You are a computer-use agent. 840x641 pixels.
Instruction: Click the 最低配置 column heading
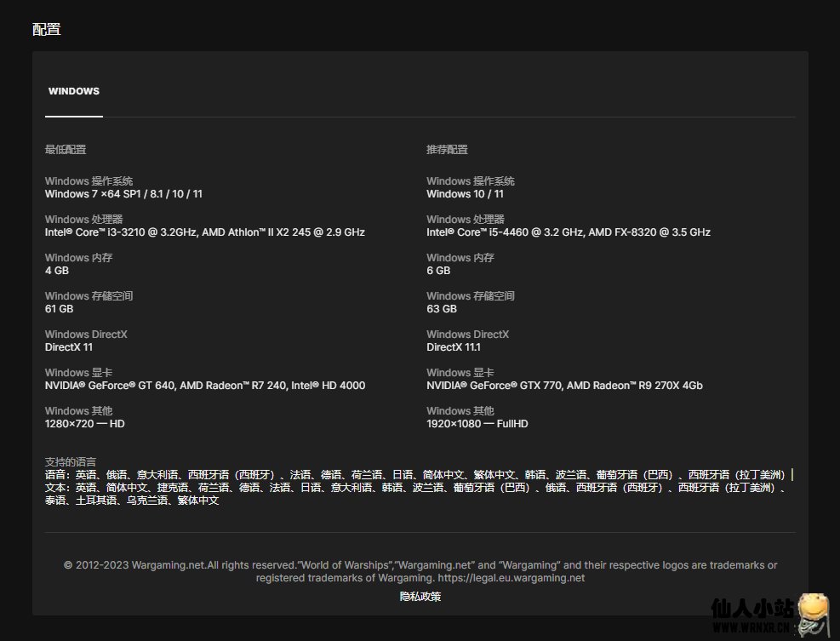[66, 150]
